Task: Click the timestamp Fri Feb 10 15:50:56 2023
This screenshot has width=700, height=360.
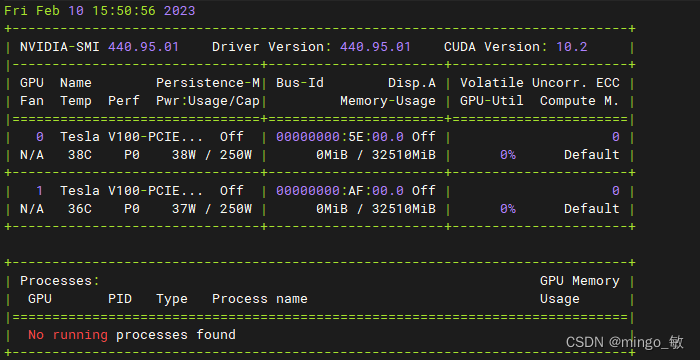Action: [100, 11]
